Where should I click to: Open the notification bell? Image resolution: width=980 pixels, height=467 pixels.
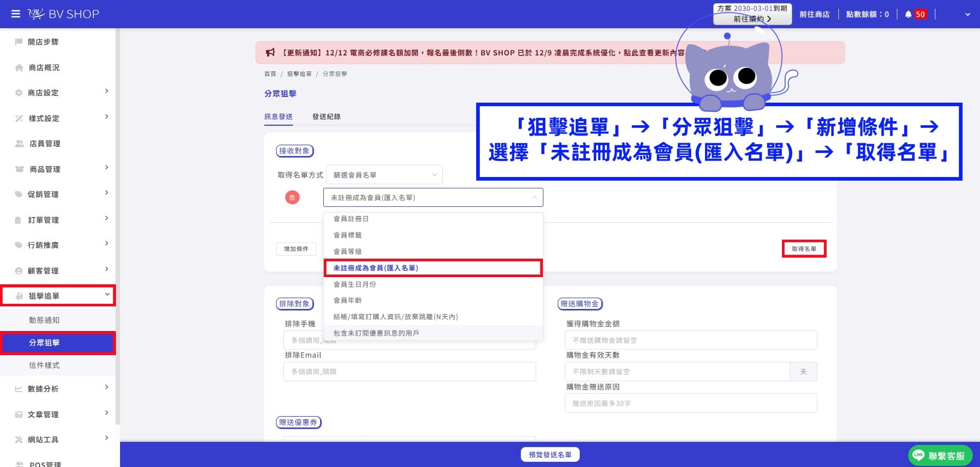point(908,14)
